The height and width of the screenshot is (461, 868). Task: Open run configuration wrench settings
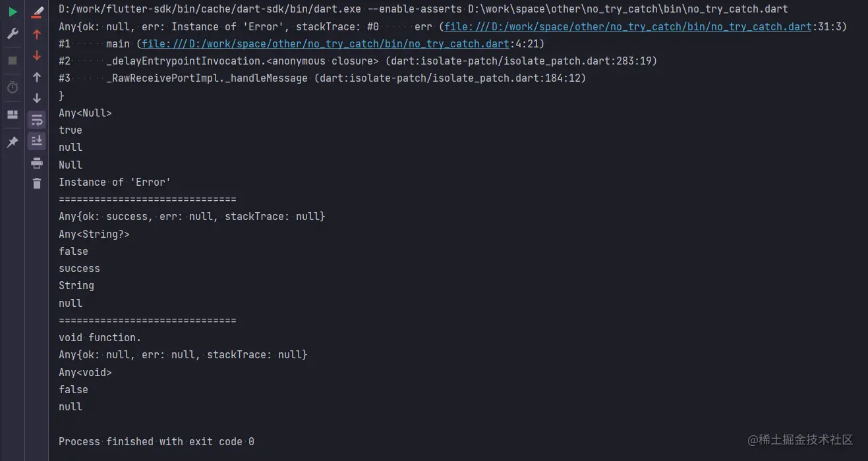pos(13,34)
